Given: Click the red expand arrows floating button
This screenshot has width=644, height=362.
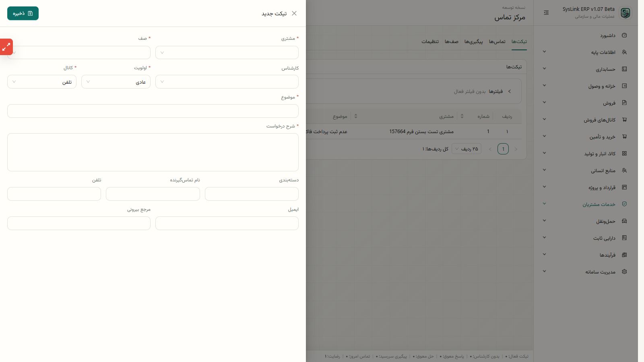Looking at the screenshot, I should click(6, 47).
